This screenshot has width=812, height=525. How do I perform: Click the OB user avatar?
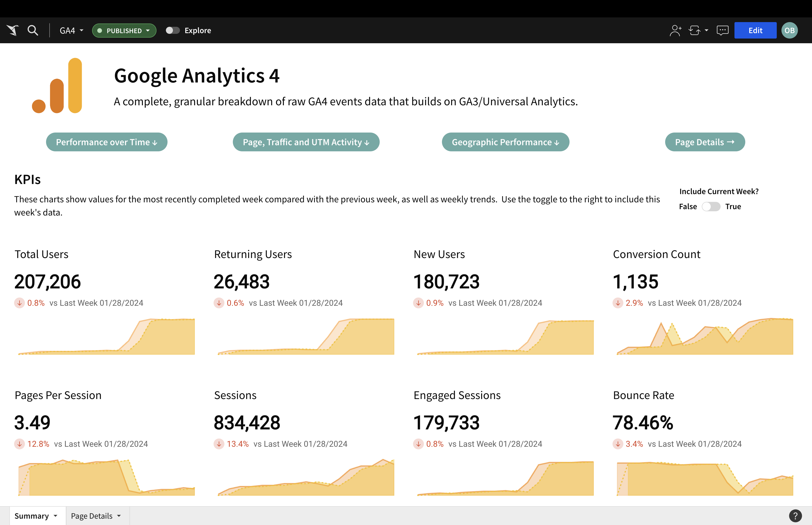click(x=789, y=30)
